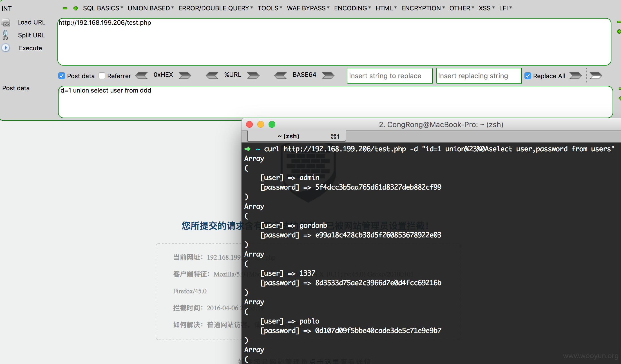
Task: Enable the Referrer checkbox
Action: click(x=102, y=76)
